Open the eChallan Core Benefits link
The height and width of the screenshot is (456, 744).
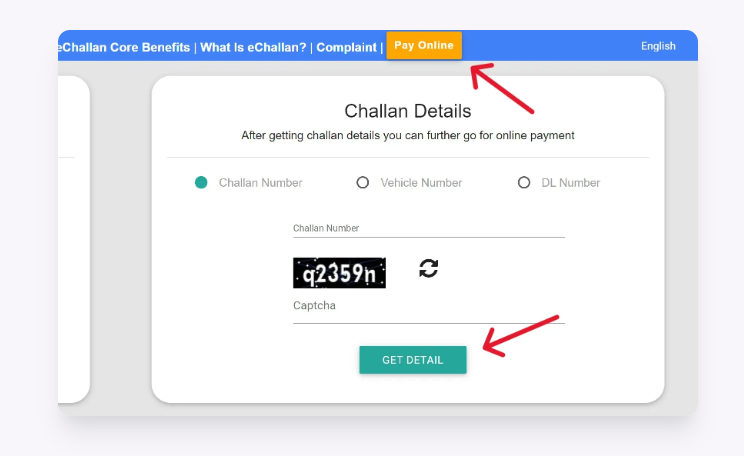(125, 47)
